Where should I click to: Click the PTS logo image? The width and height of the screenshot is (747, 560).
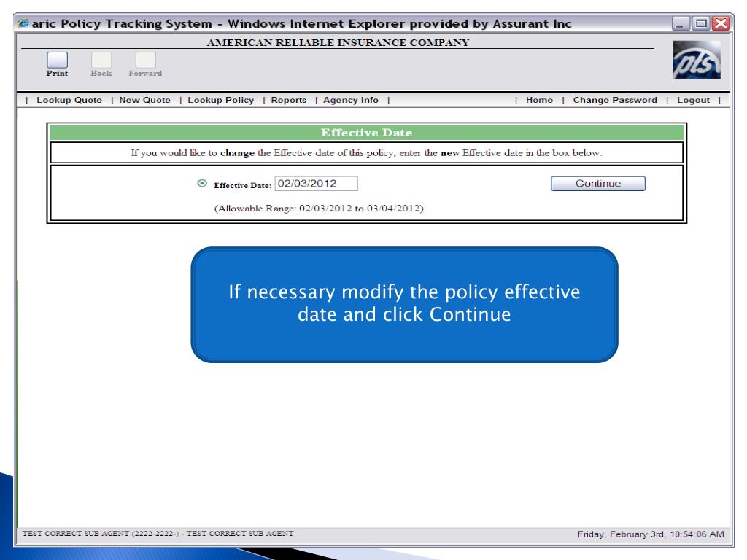coord(696,60)
